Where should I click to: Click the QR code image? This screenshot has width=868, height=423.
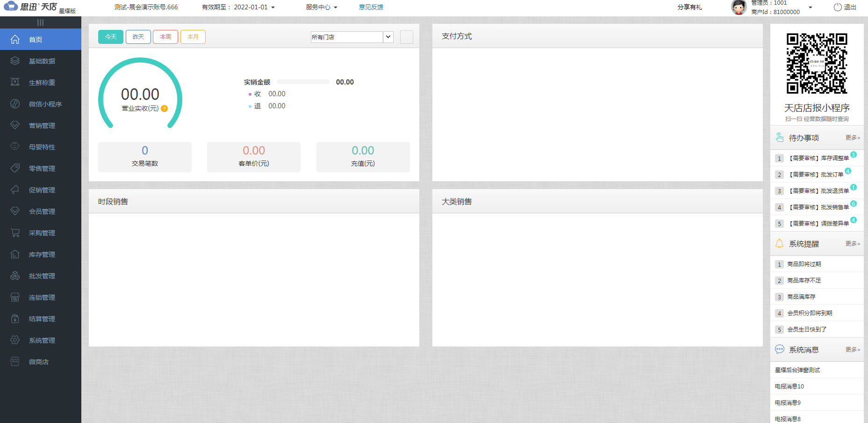tap(817, 63)
